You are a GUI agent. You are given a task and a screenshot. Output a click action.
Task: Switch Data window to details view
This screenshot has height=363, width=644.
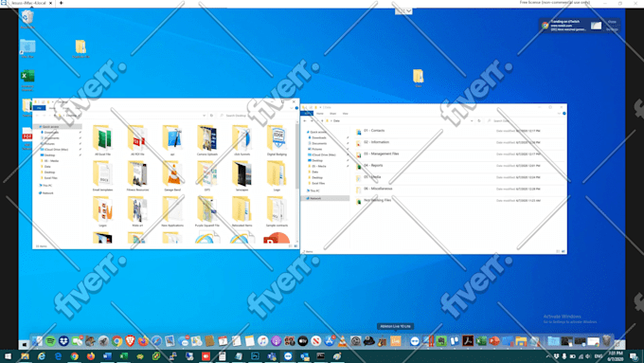(558, 251)
